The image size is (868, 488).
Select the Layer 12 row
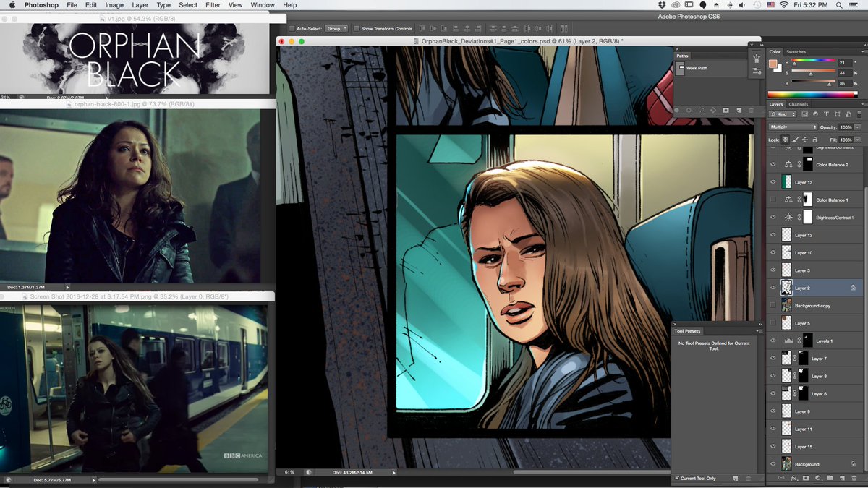tap(814, 235)
